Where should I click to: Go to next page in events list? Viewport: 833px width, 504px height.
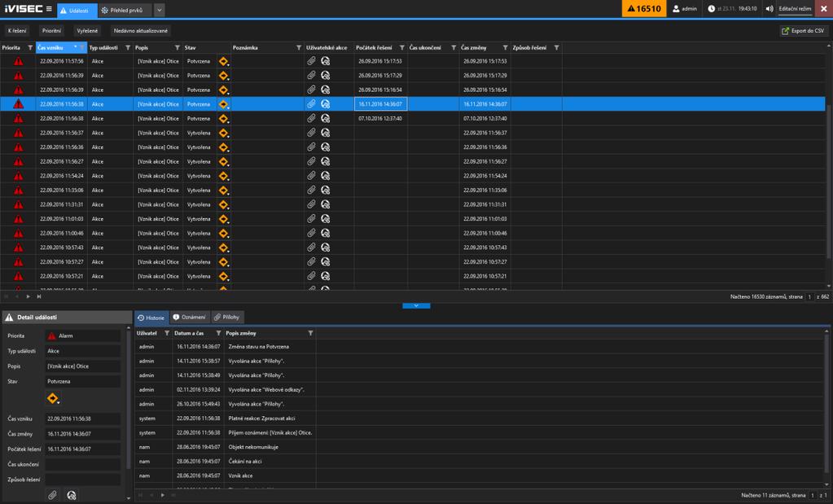[28, 296]
